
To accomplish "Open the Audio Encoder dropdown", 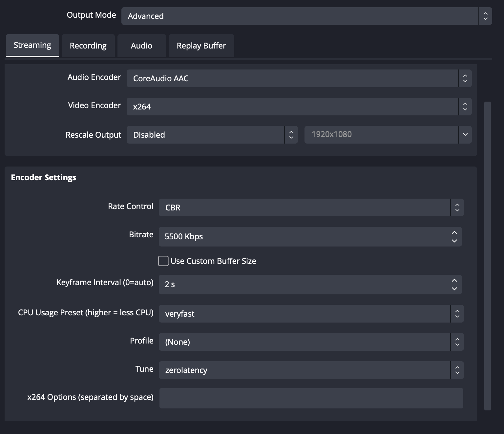I will coord(295,78).
